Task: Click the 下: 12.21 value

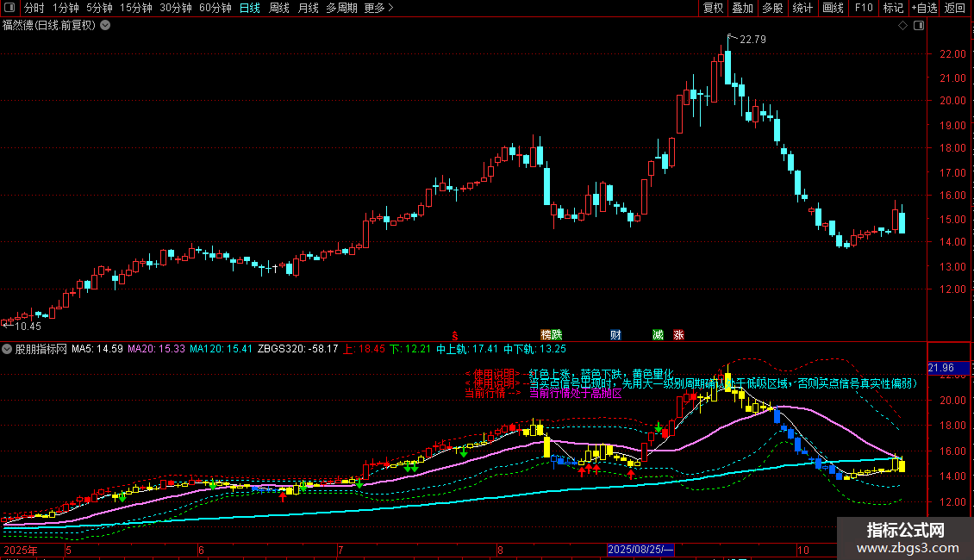Action: [410, 349]
